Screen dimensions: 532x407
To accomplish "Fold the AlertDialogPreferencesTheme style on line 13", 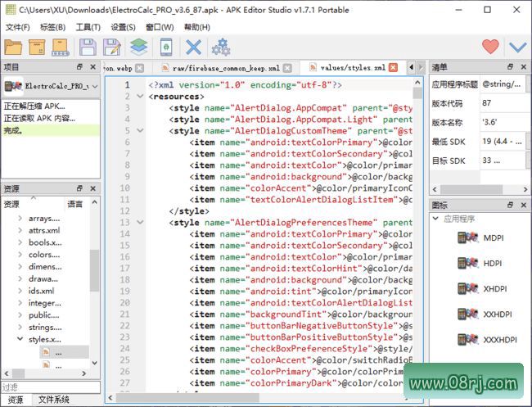I will point(140,223).
